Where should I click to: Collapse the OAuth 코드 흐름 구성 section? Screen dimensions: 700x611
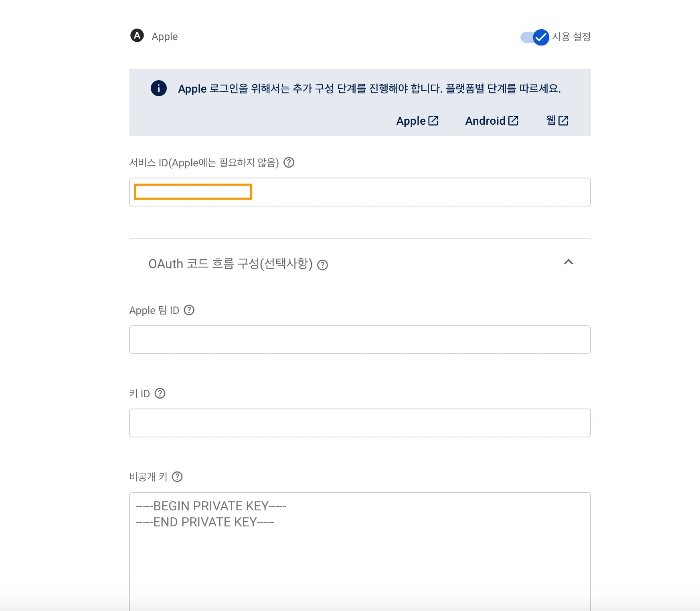[x=568, y=262]
